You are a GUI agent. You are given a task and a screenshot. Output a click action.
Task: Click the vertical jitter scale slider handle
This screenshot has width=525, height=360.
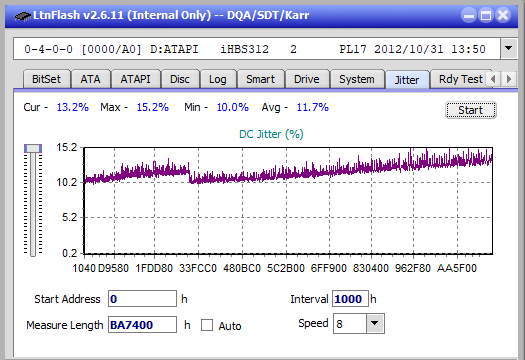click(33, 148)
